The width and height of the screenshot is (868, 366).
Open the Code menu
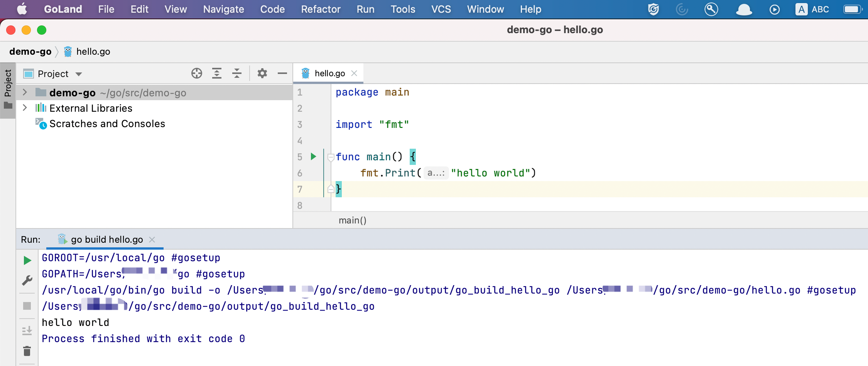tap(272, 9)
